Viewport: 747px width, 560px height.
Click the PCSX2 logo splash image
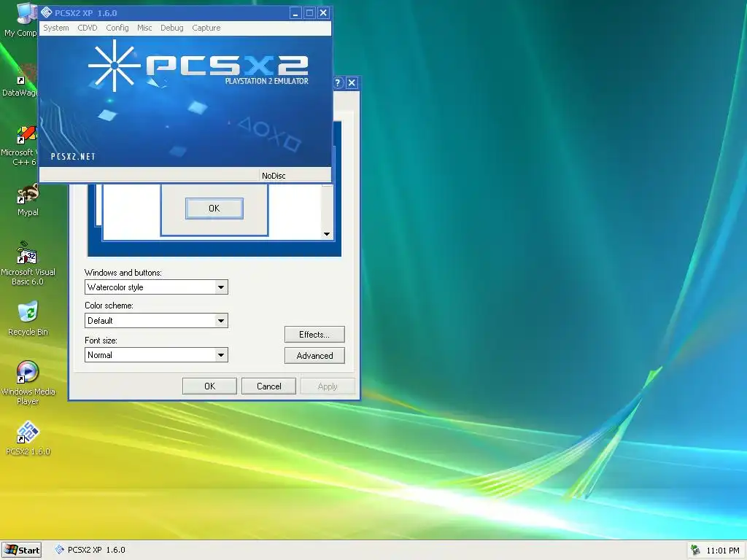(185, 101)
